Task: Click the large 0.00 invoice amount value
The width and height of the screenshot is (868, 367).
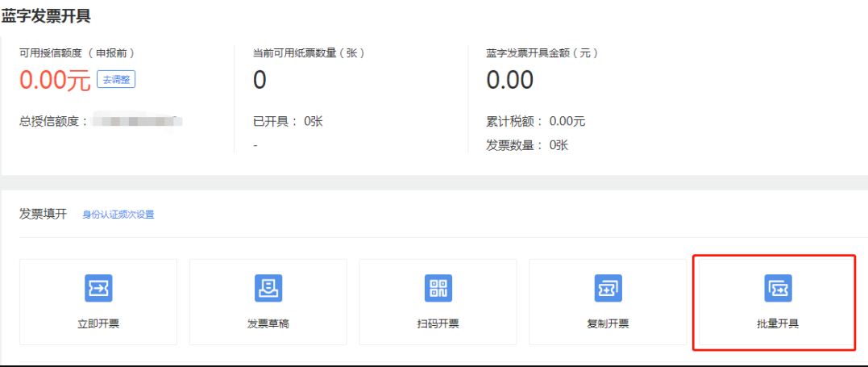Action: (510, 81)
